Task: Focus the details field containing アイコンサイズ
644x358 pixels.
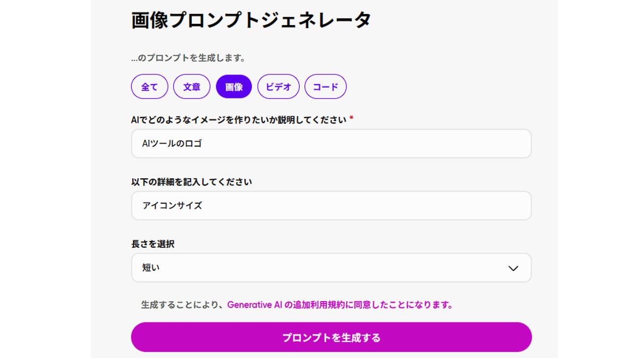Action: pos(331,206)
